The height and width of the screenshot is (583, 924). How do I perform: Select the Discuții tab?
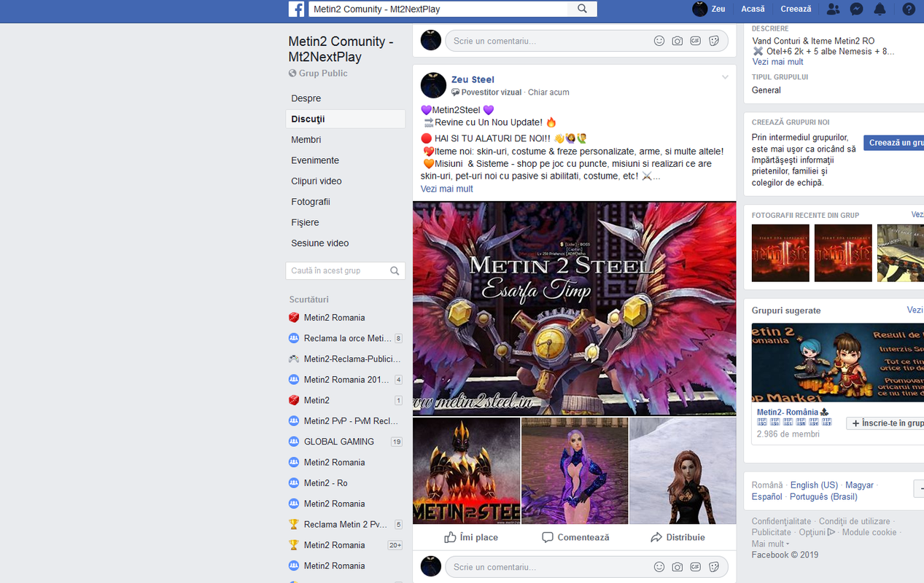coord(345,119)
